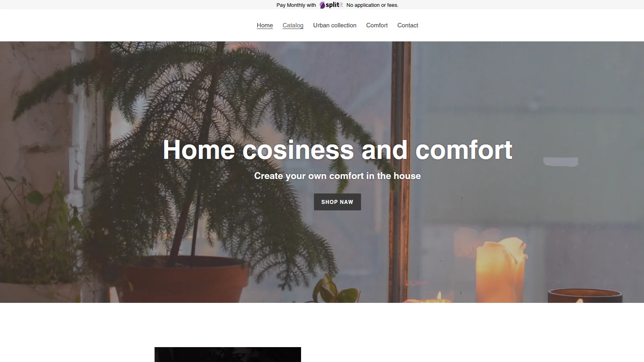
Task: Select the Comfort navigation link
Action: click(x=377, y=25)
